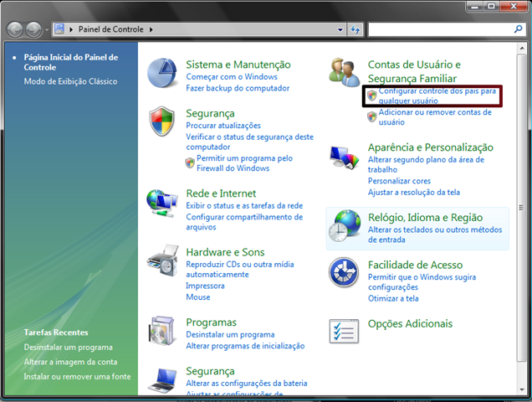
Task: Open Facilidade de Acesso category
Action: [x=415, y=265]
